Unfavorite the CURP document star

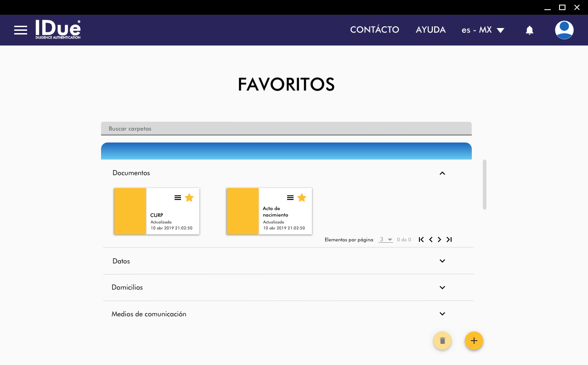189,198
